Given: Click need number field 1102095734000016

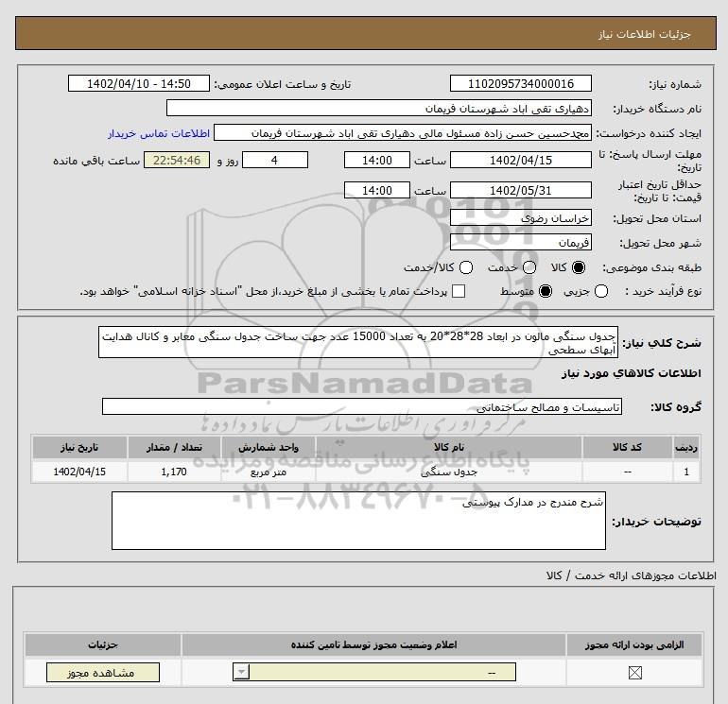Looking at the screenshot, I should coord(520,83).
